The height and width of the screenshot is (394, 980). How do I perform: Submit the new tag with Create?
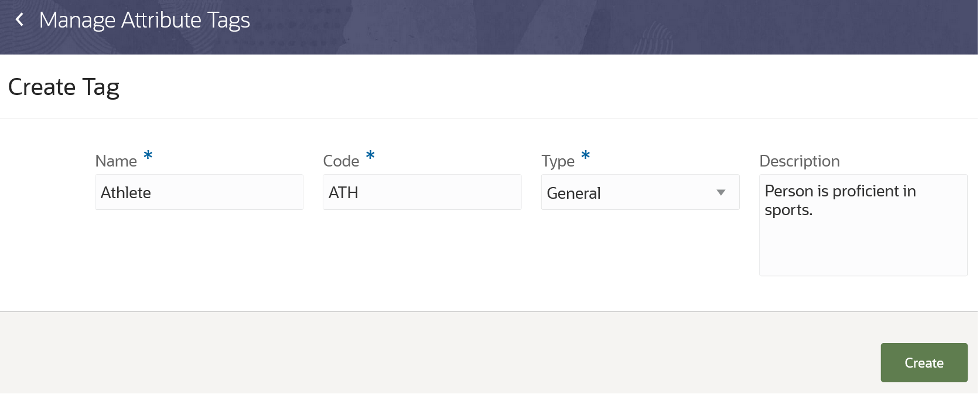[x=924, y=362]
